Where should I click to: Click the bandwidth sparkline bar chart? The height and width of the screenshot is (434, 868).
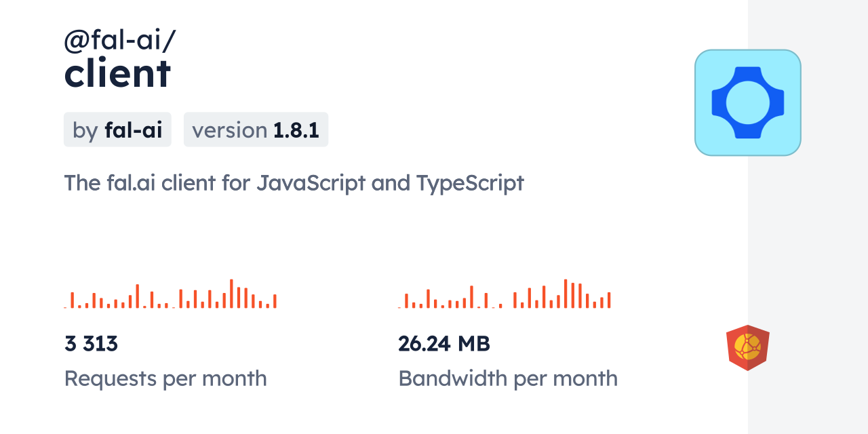click(504, 294)
